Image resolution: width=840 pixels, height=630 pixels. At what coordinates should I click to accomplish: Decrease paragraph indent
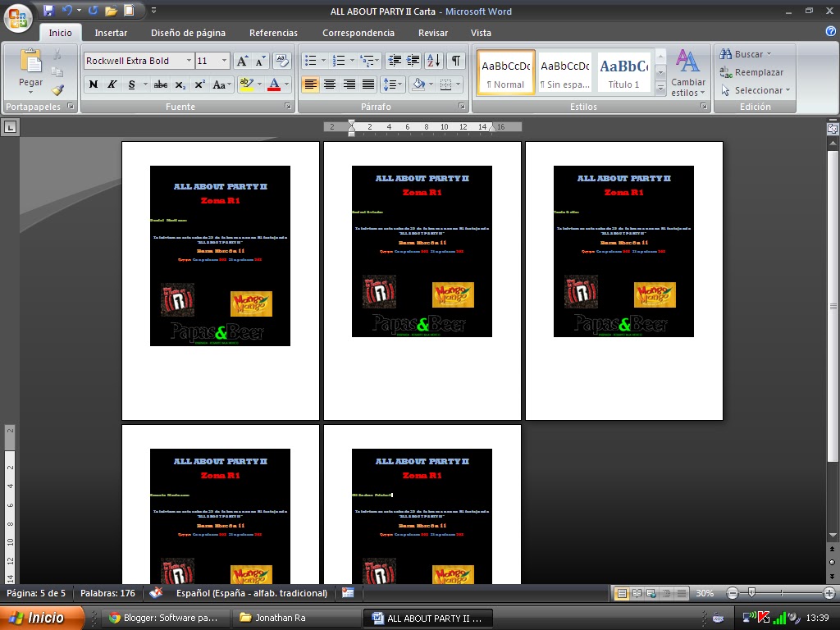pyautogui.click(x=395, y=61)
